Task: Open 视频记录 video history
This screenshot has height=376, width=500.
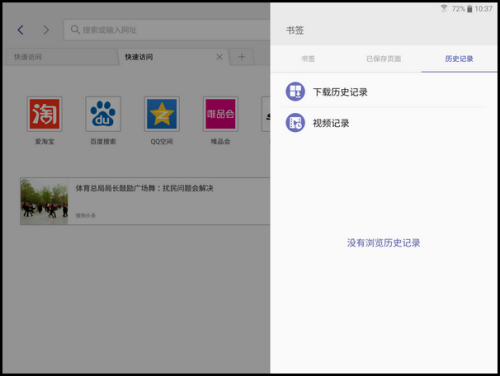Action: (383, 123)
